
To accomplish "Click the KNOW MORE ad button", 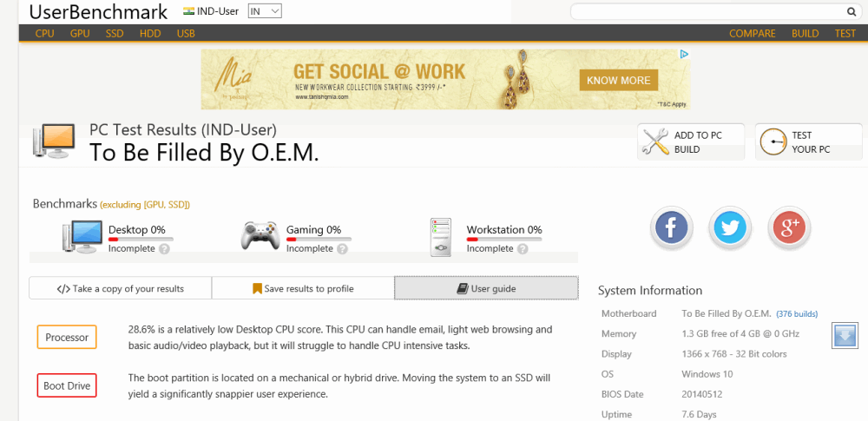I will point(618,81).
